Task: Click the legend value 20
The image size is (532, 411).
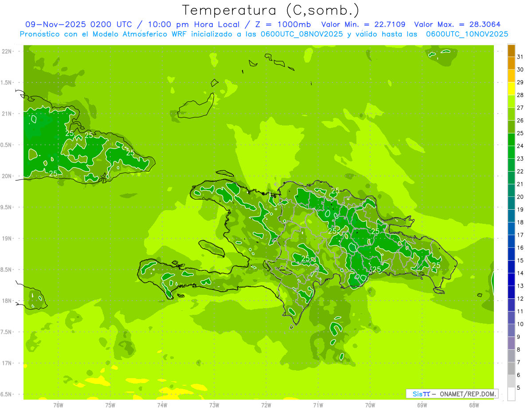Action: [x=520, y=197]
